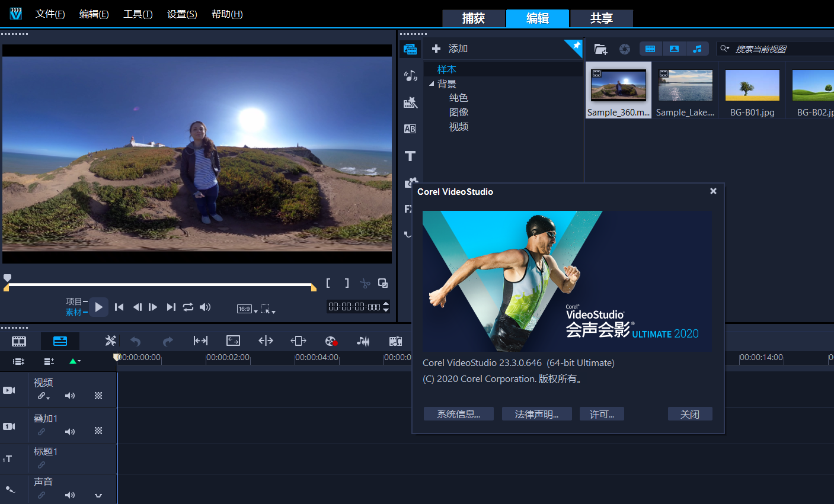
Task: Switch to Timeline view icon
Action: (x=60, y=341)
